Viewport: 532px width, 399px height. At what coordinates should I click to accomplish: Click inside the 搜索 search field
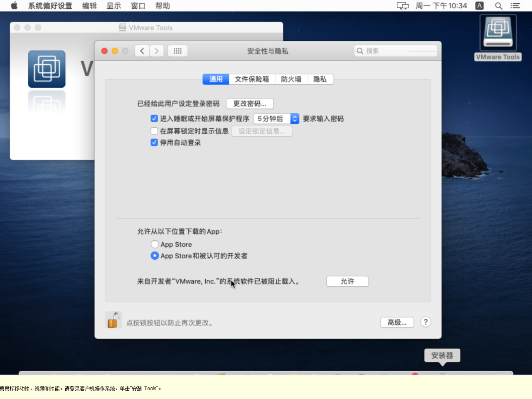[395, 51]
